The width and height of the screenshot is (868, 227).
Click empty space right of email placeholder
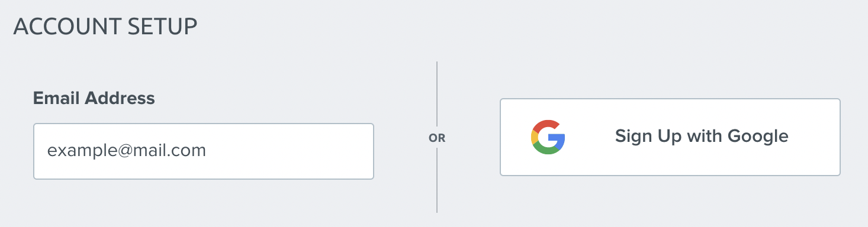pos(290,151)
